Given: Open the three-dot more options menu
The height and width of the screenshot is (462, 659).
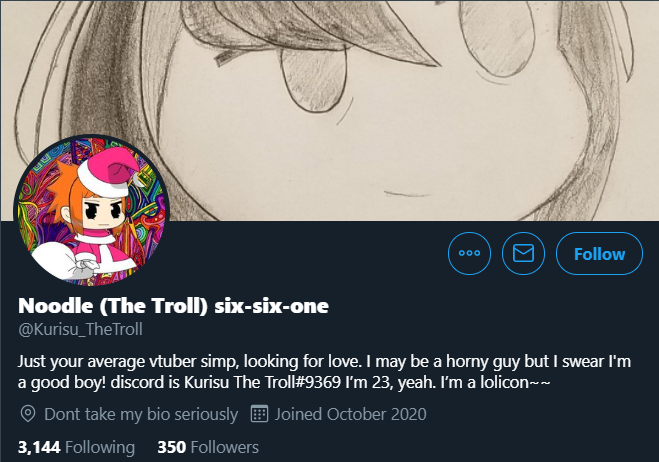Looking at the screenshot, I should coord(469,253).
